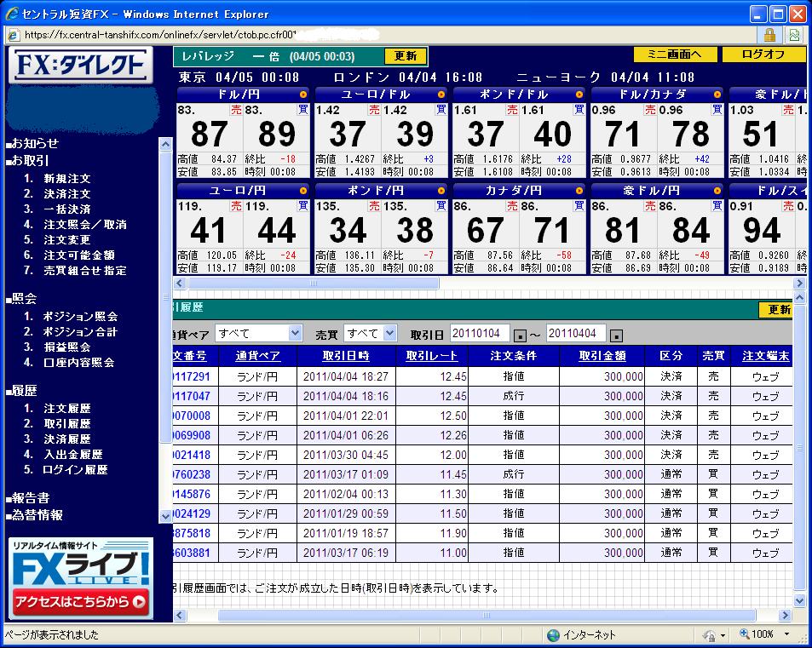Image resolution: width=812 pixels, height=648 pixels.
Task: Select 取引履歴 from the sidebar menu
Action: click(x=67, y=423)
